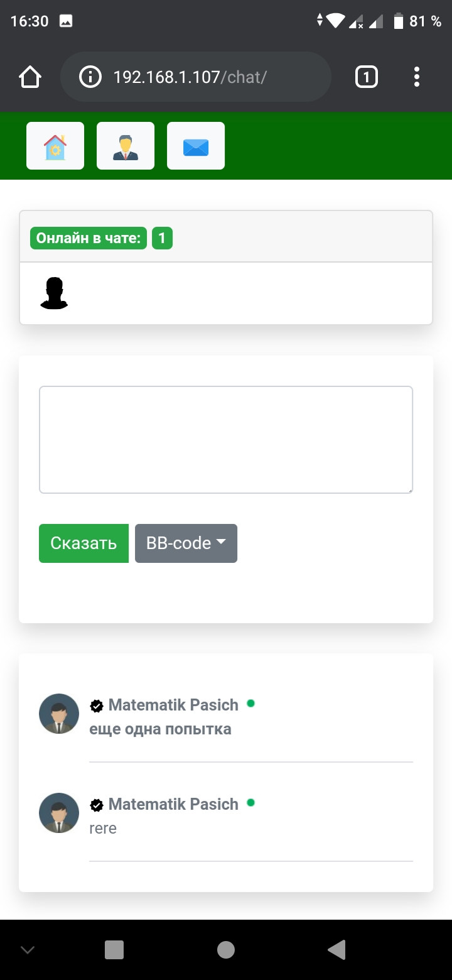Open Matematik Pasich name above 'rere'

pos(173,804)
